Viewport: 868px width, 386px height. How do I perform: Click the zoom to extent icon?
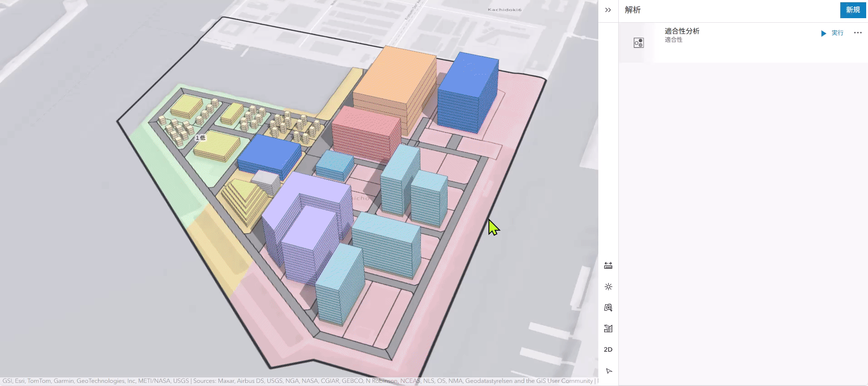608,308
